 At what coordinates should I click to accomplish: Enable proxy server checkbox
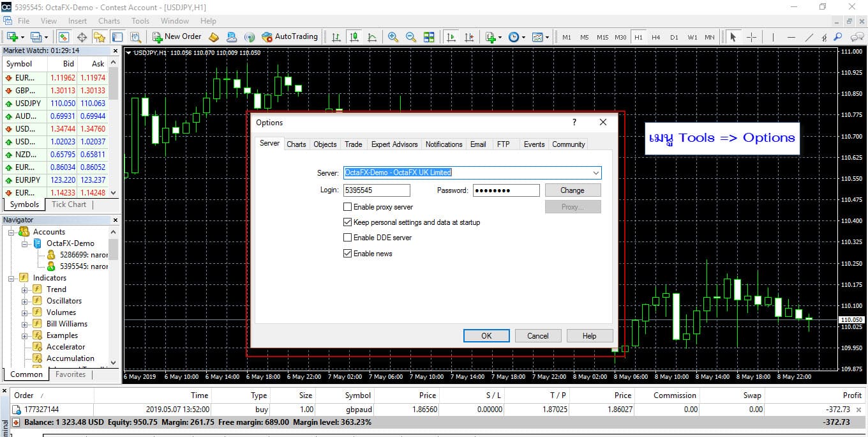(x=348, y=207)
